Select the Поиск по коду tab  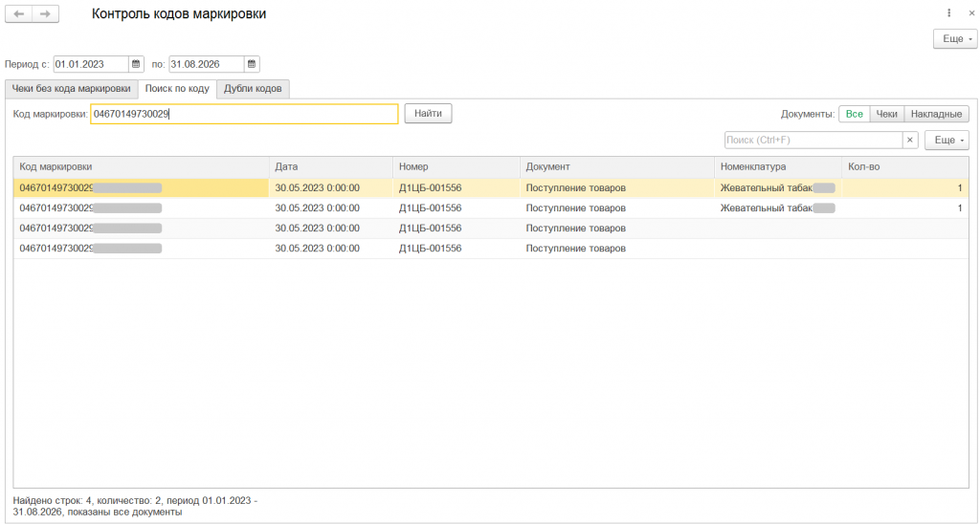pyautogui.click(x=177, y=89)
